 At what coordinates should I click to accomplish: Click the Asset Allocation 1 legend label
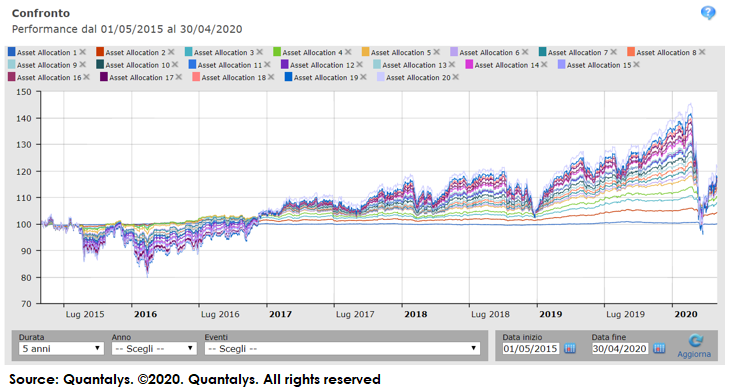coord(47,53)
